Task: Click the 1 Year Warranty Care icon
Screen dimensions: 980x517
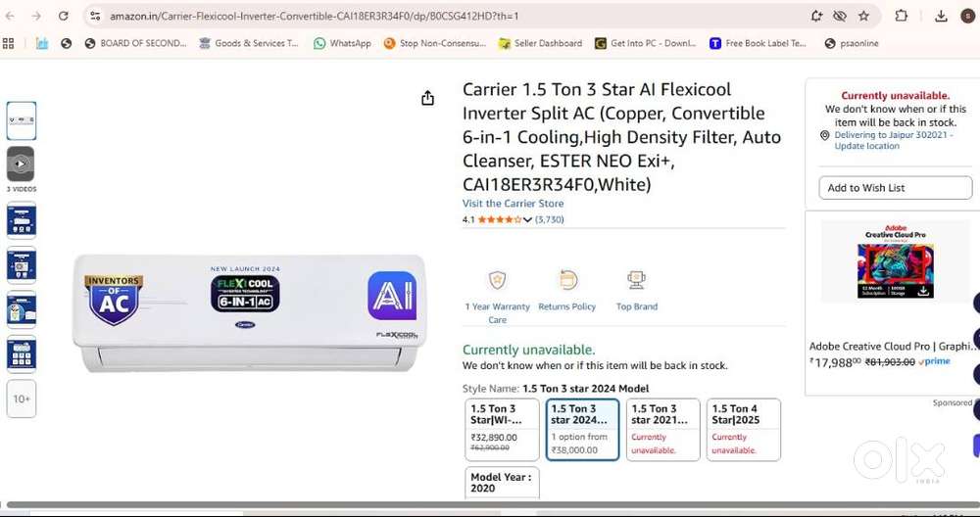Action: [x=498, y=281]
